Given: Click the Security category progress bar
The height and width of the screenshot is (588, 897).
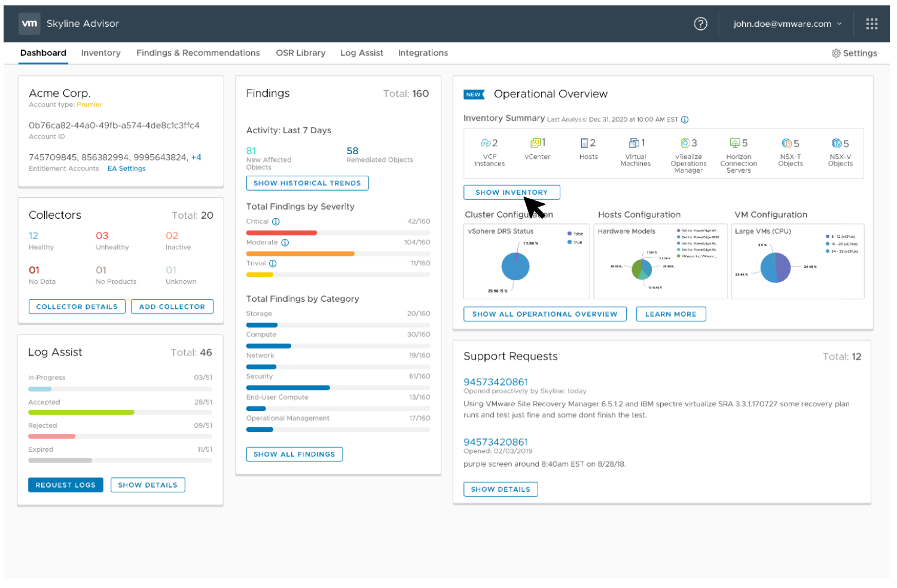Looking at the screenshot, I should click(338, 388).
